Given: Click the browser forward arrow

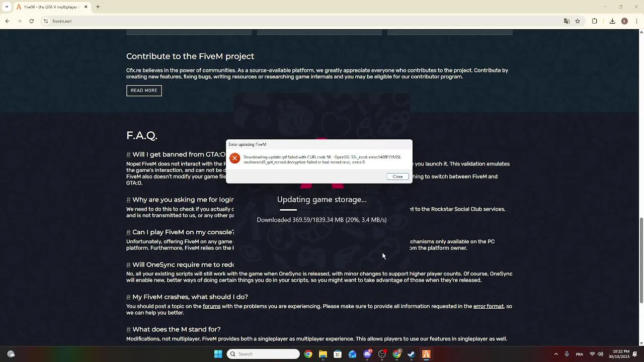Looking at the screenshot, I should 19,21.
